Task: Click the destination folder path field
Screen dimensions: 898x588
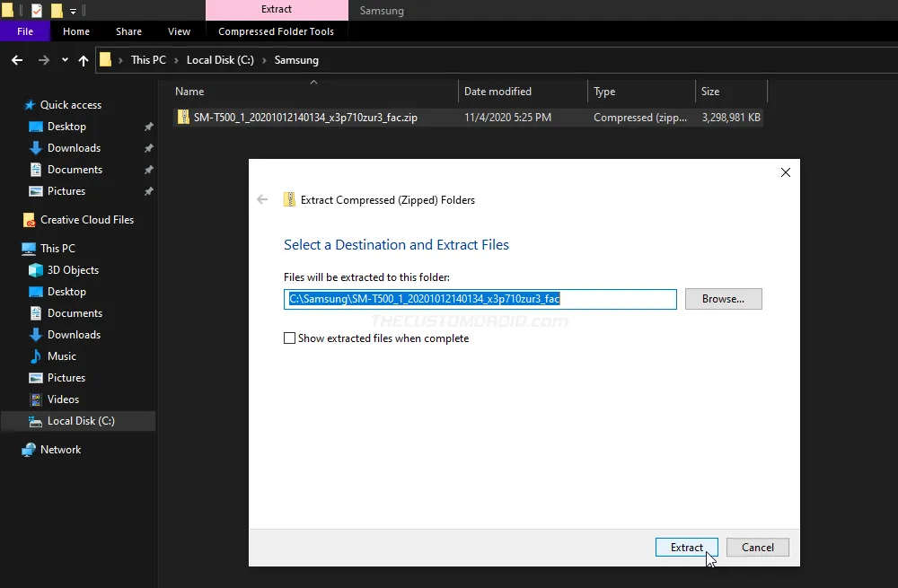Action: click(480, 299)
